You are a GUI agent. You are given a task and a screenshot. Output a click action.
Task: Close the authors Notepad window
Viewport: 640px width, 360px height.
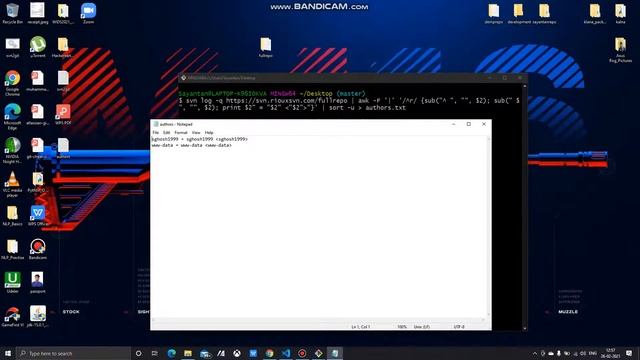coord(484,124)
